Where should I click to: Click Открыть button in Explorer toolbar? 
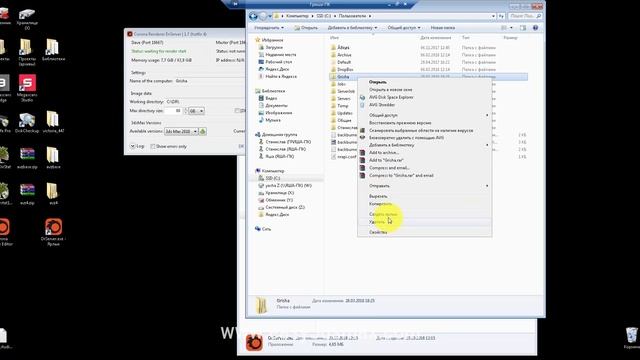click(x=306, y=28)
